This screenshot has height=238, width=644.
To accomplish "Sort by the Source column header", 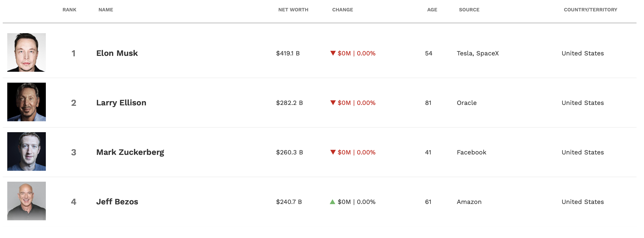I will 469,10.
